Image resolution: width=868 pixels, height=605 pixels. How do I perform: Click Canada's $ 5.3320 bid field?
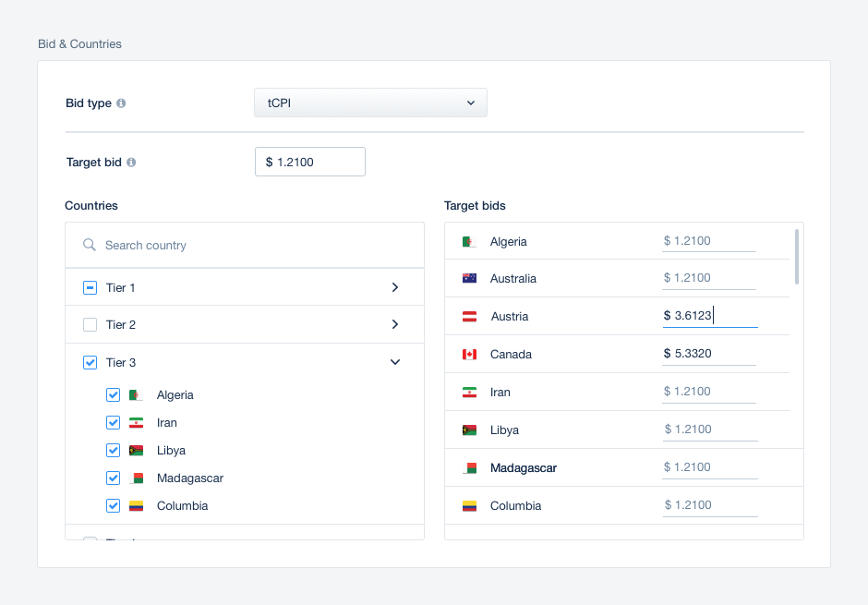click(709, 355)
